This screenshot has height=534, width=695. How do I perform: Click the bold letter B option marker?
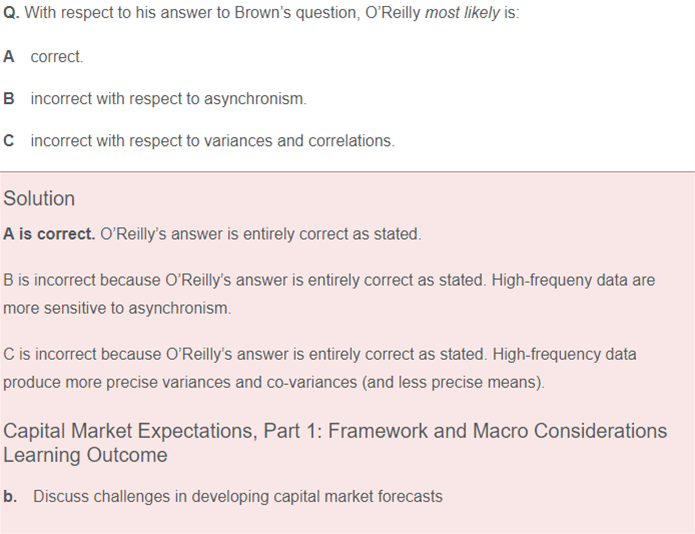[8, 98]
